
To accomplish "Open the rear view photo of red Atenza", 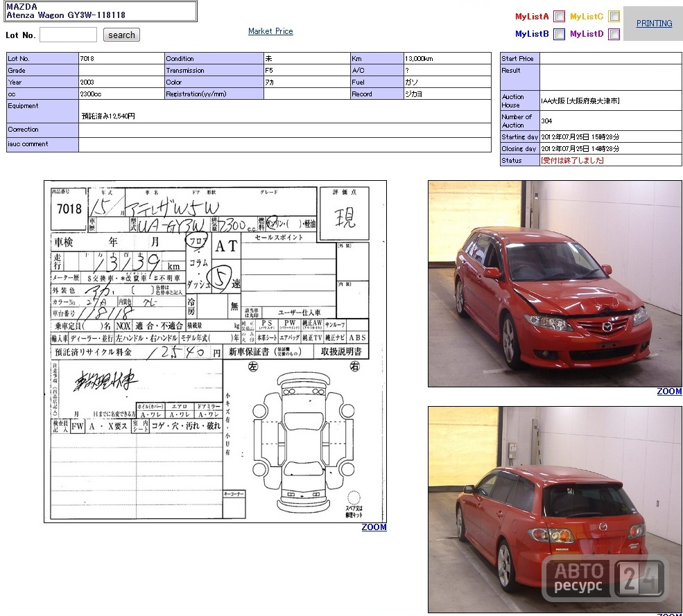I will [x=555, y=510].
